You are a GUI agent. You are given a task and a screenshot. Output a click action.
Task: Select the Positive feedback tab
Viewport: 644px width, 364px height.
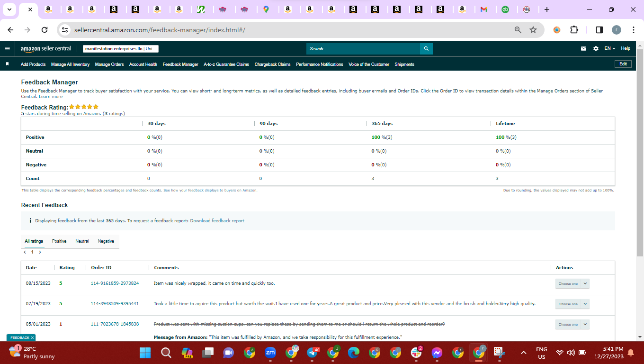(x=59, y=241)
